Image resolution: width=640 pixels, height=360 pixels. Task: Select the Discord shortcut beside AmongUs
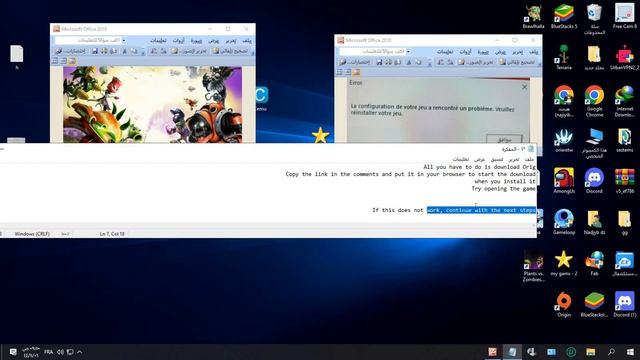(594, 181)
